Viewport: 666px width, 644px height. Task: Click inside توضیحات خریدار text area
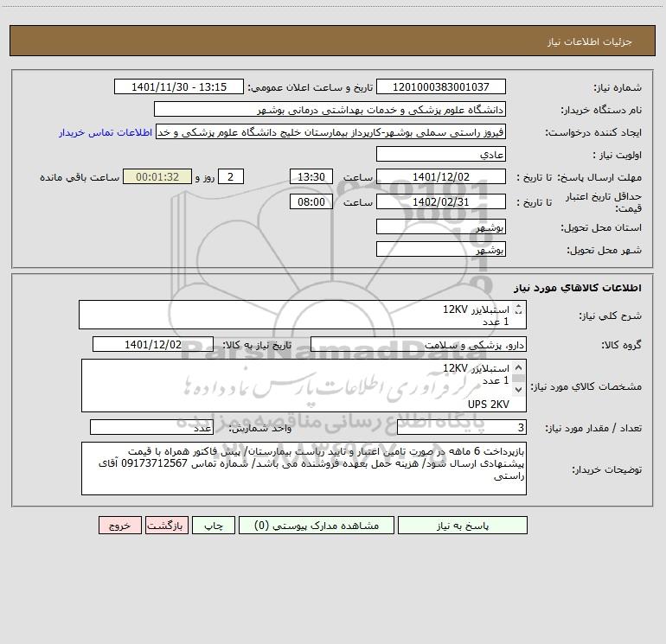[x=304, y=469]
